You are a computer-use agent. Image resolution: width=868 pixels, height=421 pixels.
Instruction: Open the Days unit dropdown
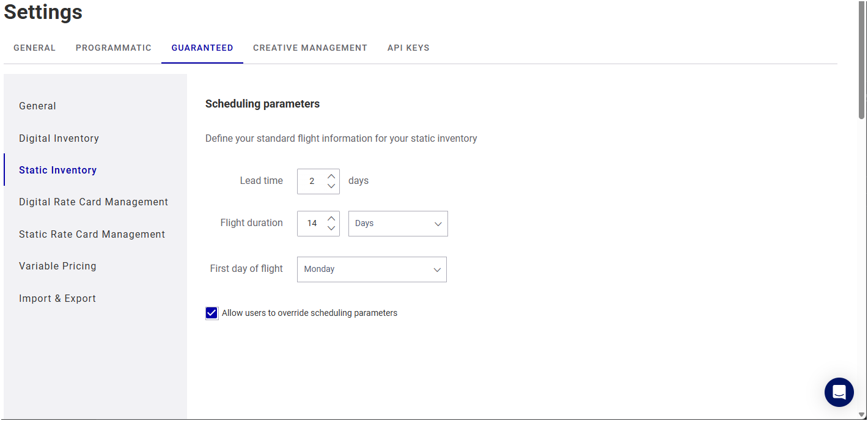point(398,224)
